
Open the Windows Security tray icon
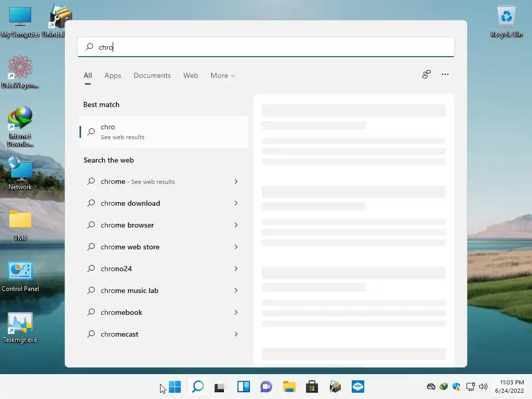click(456, 387)
